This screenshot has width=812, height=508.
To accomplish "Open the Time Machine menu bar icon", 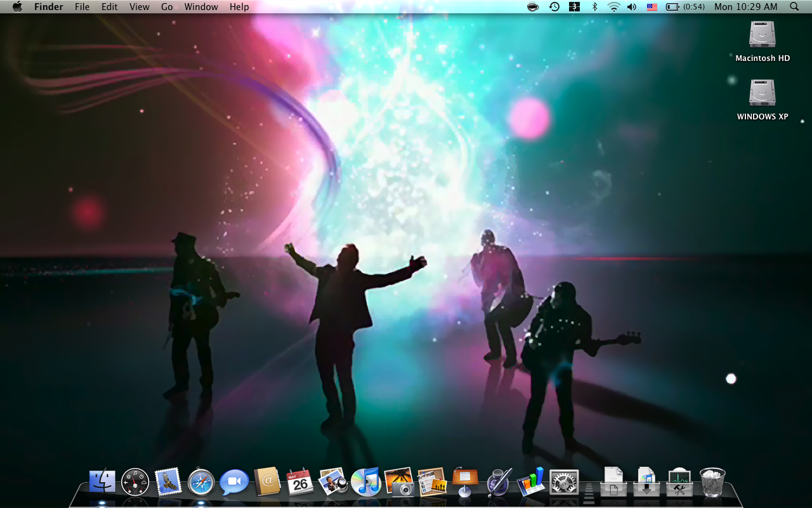I will [554, 7].
